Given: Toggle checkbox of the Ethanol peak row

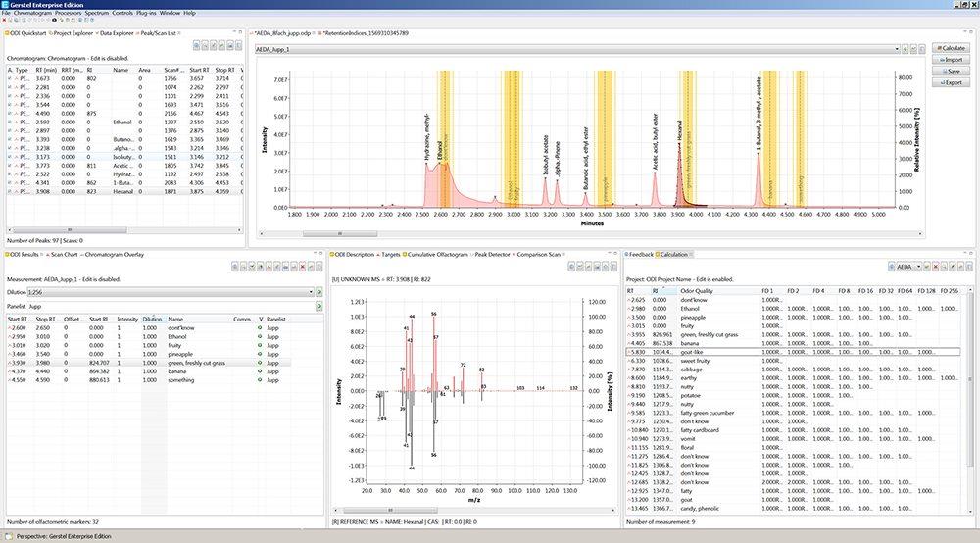Looking at the screenshot, I should [x=11, y=123].
